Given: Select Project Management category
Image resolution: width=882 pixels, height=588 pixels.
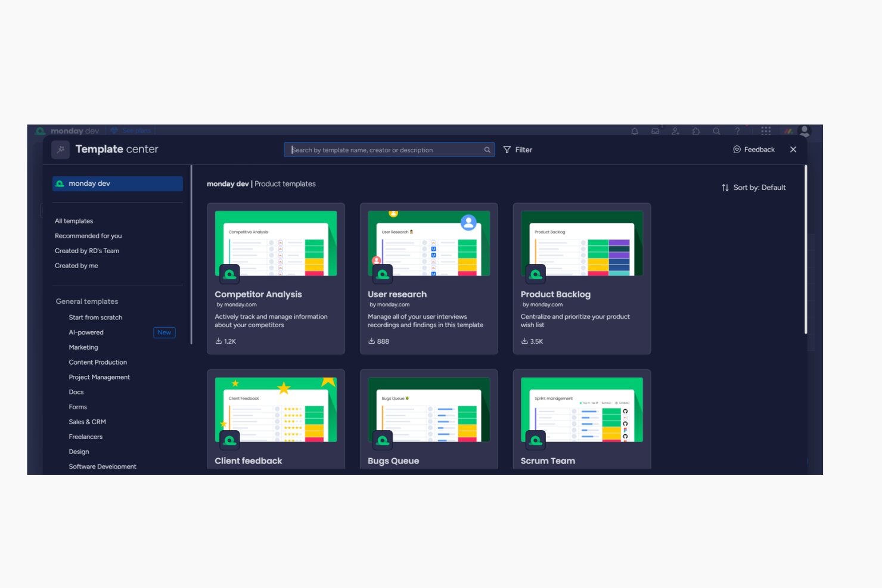Looking at the screenshot, I should 99,377.
